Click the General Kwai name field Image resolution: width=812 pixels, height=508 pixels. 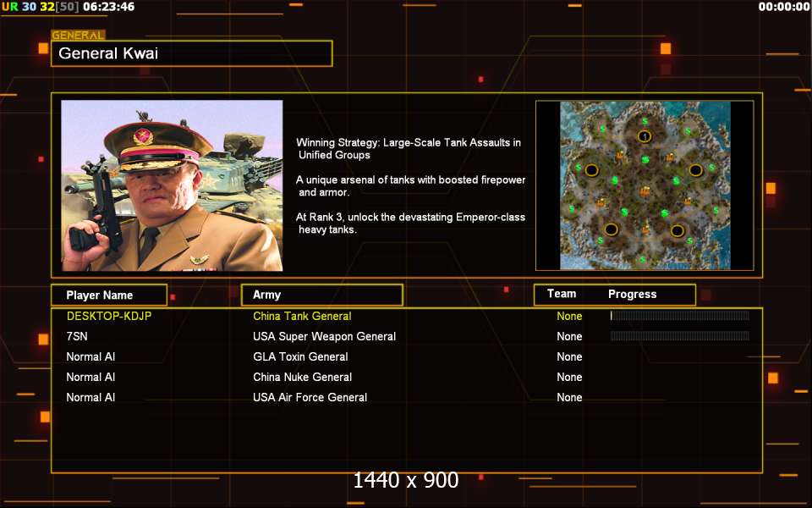[192, 53]
